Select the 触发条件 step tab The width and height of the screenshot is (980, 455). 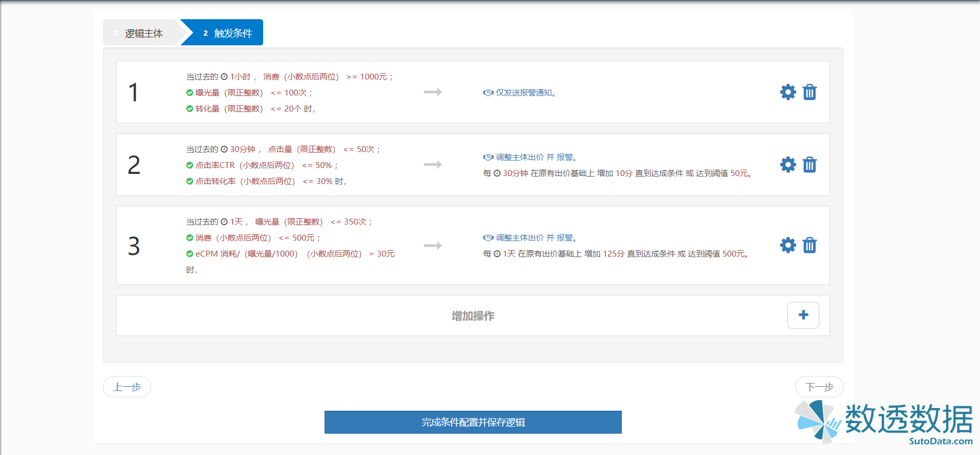227,33
